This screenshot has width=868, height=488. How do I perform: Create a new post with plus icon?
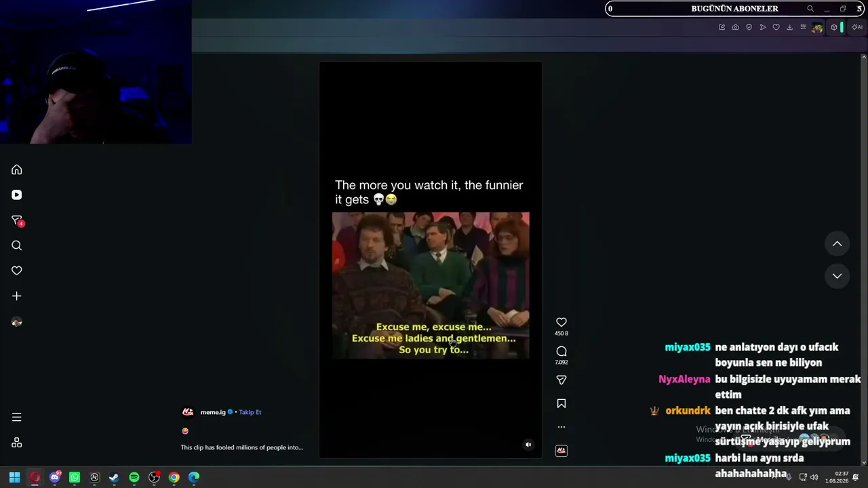pyautogui.click(x=17, y=296)
